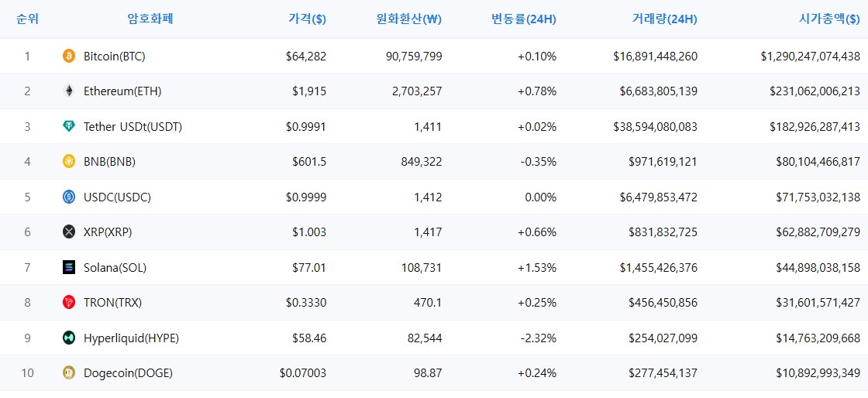Sort by 원화환산(₩) column header
Image resolution: width=868 pixels, height=398 pixels.
click(408, 19)
